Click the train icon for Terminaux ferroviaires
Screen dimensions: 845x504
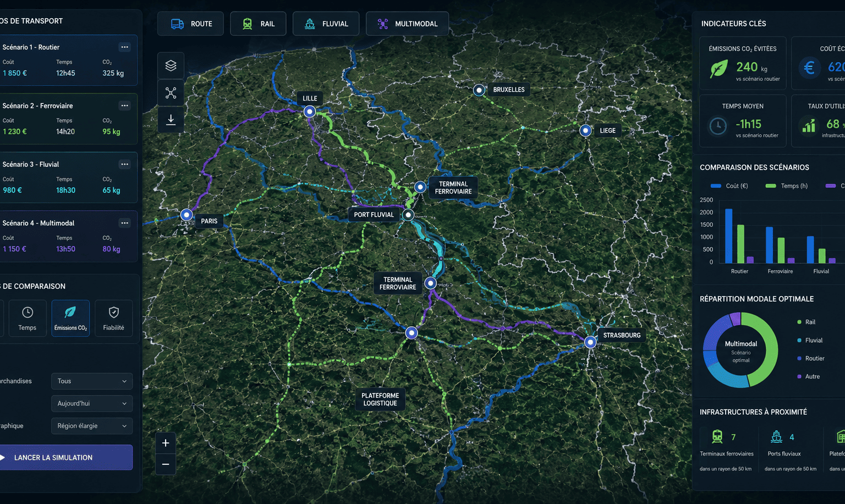[717, 437]
